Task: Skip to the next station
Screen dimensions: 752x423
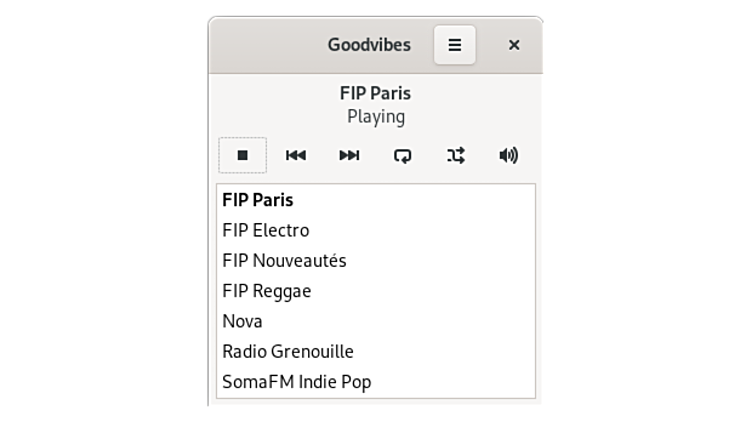Action: coord(349,155)
